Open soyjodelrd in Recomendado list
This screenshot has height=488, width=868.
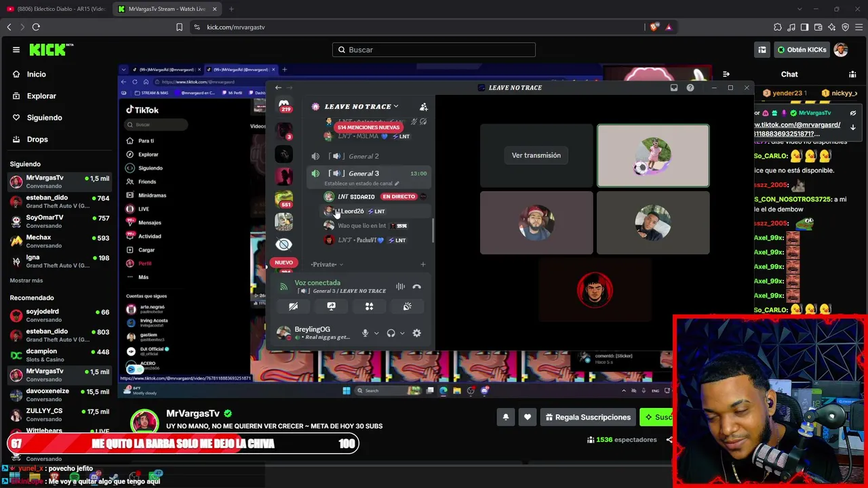[x=59, y=315]
